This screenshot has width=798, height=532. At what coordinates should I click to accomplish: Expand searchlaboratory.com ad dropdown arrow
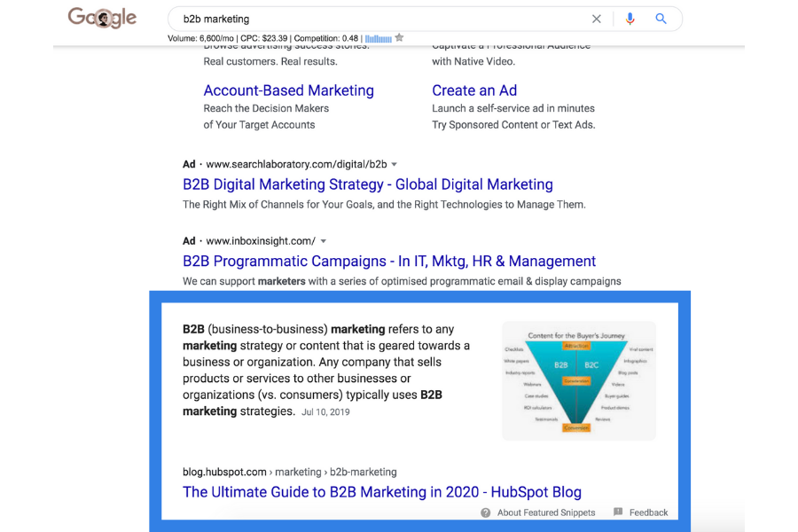(394, 164)
